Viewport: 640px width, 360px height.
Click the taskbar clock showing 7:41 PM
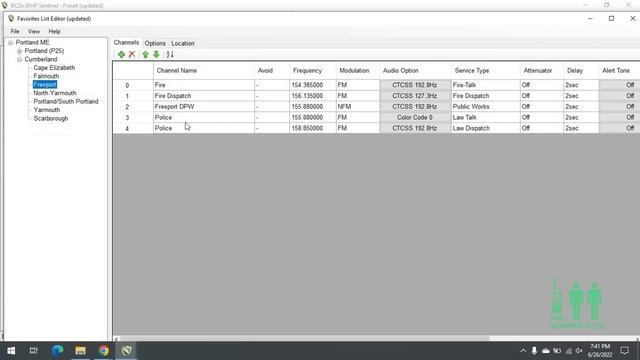[x=600, y=351]
